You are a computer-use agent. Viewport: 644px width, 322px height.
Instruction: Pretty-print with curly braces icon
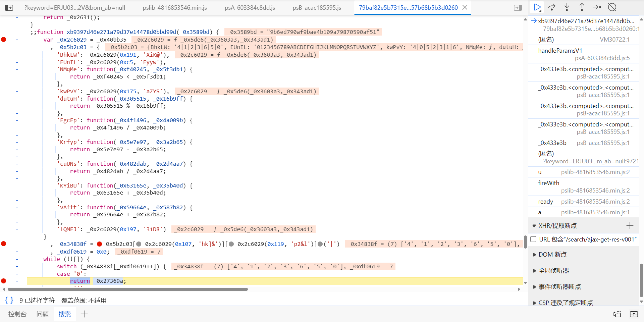tap(9, 300)
